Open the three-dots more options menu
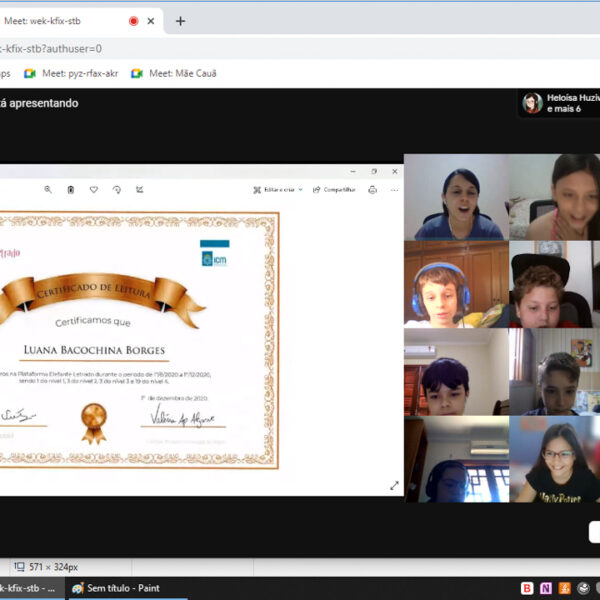This screenshot has height=600, width=600. [x=394, y=189]
